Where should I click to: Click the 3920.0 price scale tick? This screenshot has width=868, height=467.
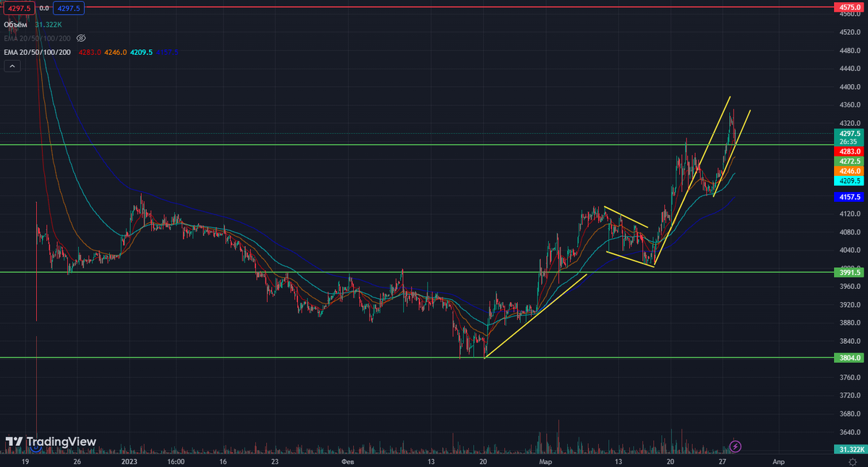[x=850, y=305]
